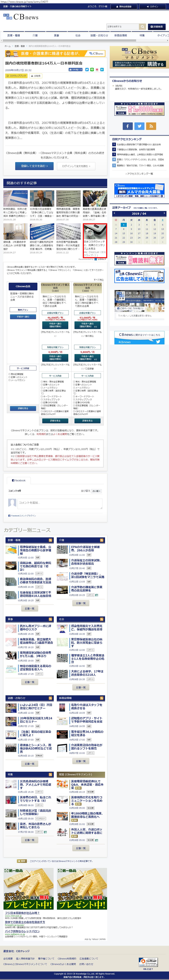Tick 無料記事閲覧 checkbox in CBnews会員 column
This screenshot has height=980, width=169.
coord(9,374)
